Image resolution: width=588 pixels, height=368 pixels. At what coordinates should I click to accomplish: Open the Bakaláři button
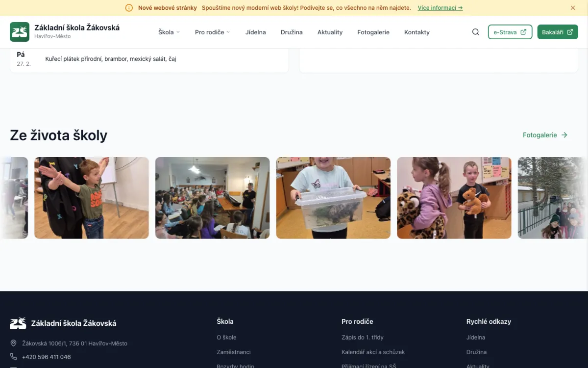(x=557, y=32)
